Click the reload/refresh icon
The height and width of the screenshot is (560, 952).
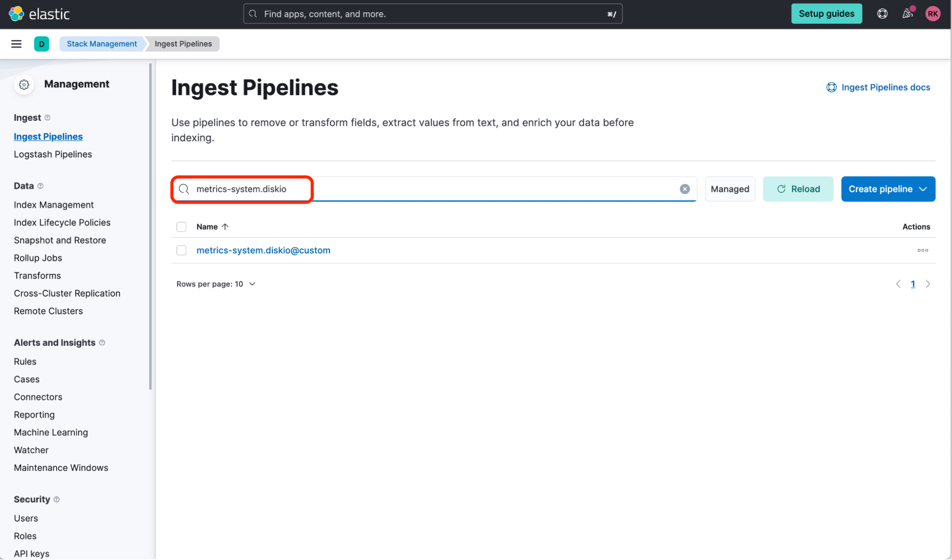click(x=782, y=189)
